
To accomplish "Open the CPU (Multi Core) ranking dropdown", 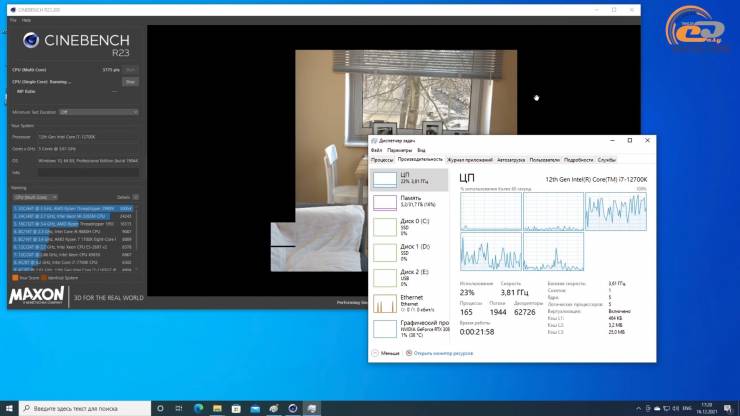I will [35, 197].
